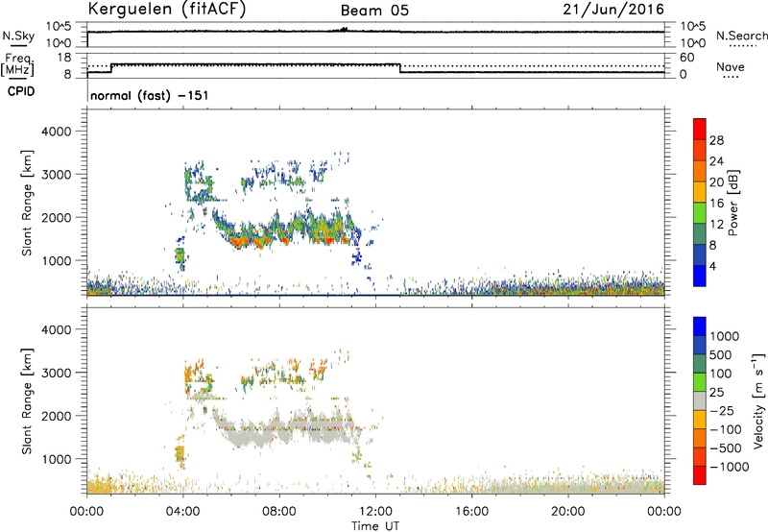Click the '28' label on Power color bar
This screenshot has height=532, width=768.
pos(716,140)
